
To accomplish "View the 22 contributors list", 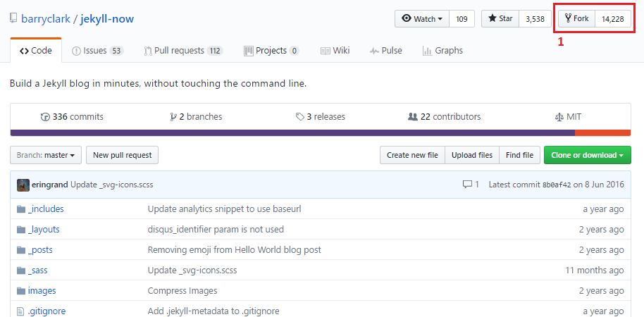I will pyautogui.click(x=445, y=117).
